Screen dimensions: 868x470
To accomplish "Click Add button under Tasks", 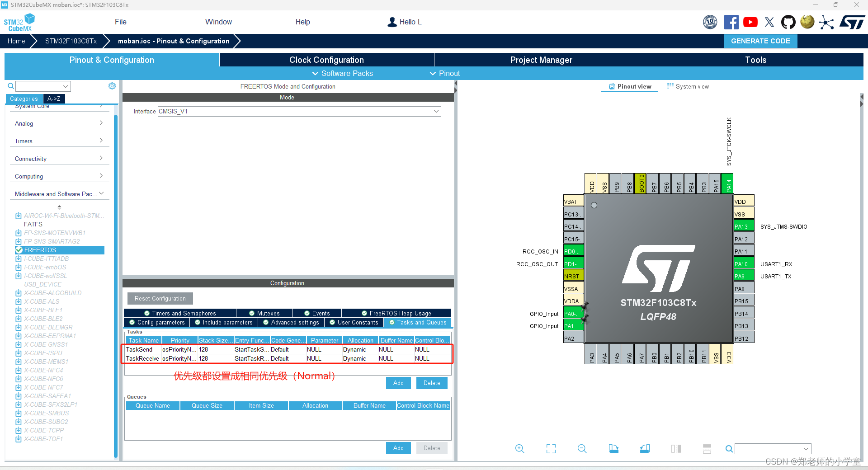I will pyautogui.click(x=398, y=383).
